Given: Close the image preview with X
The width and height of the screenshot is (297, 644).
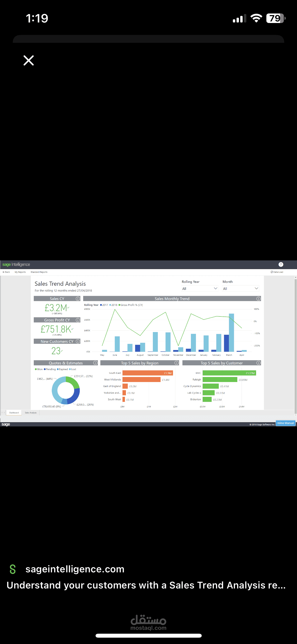Looking at the screenshot, I should pyautogui.click(x=29, y=60).
